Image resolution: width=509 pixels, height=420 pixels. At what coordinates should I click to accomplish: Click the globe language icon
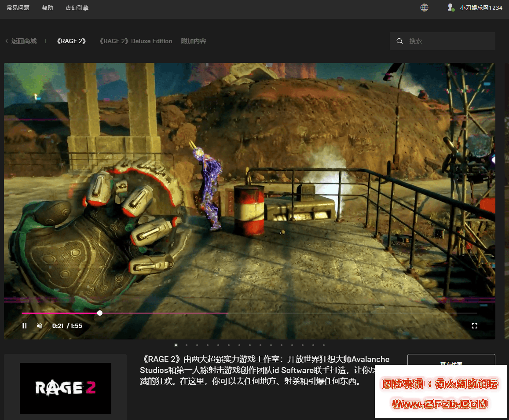424,7
